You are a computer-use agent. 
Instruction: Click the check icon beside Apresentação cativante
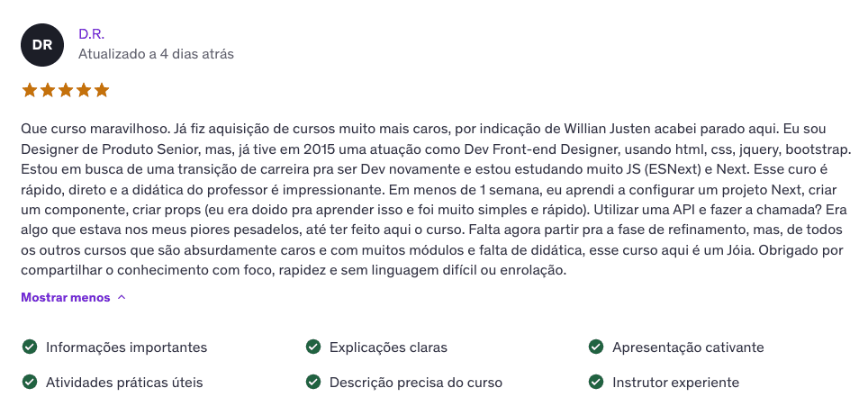point(596,347)
